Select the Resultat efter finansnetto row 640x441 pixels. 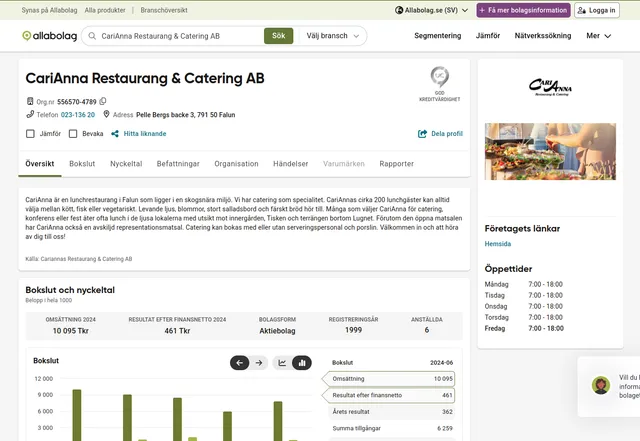click(391, 395)
